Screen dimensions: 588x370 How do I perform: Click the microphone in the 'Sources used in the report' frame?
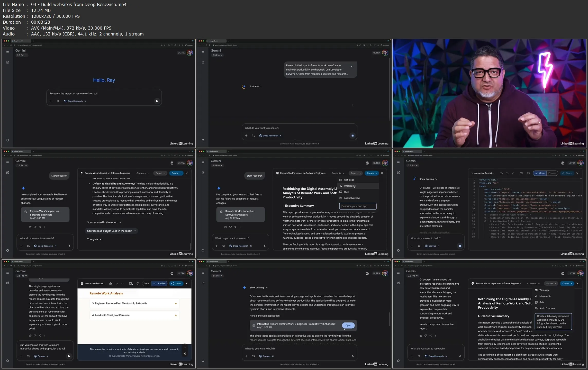tap(69, 246)
